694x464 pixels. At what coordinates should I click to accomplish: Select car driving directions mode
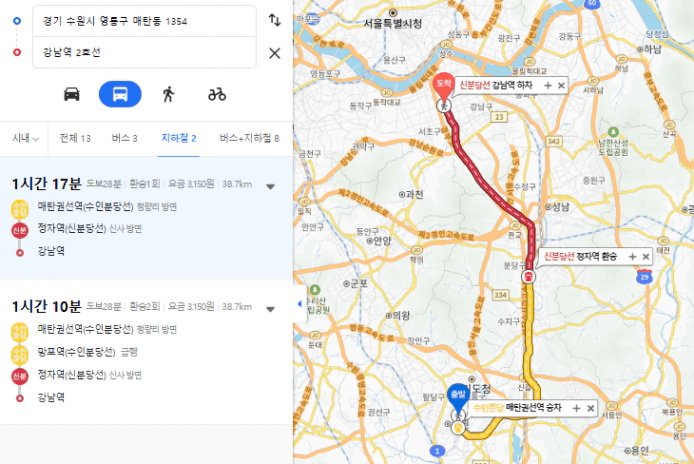coord(72,94)
